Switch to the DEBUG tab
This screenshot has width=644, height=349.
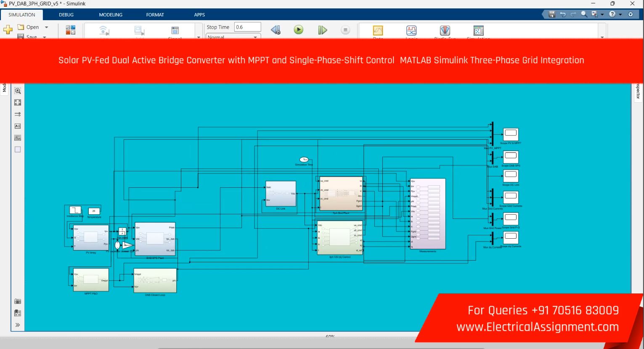click(66, 15)
